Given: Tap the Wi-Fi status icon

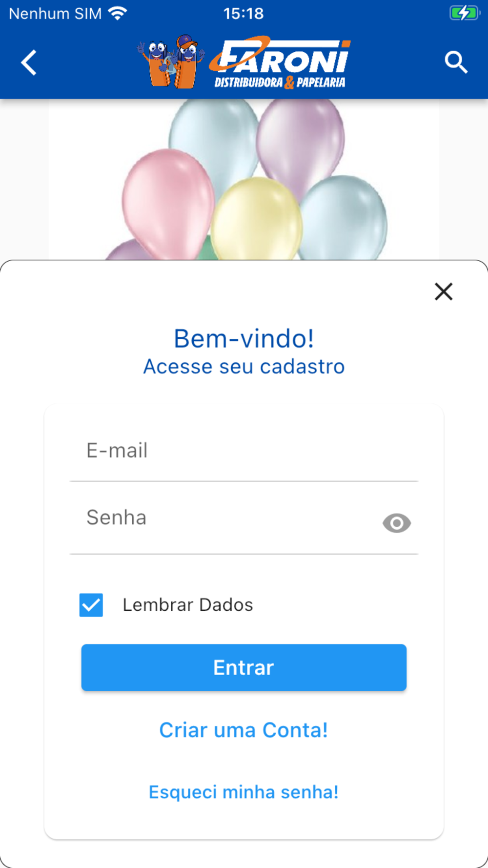Looking at the screenshot, I should (x=118, y=13).
